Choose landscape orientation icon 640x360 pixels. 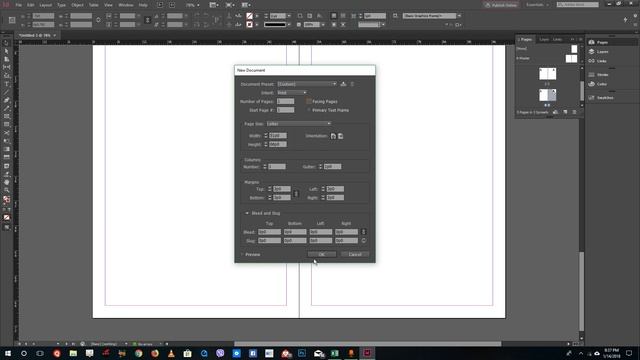[x=340, y=136]
